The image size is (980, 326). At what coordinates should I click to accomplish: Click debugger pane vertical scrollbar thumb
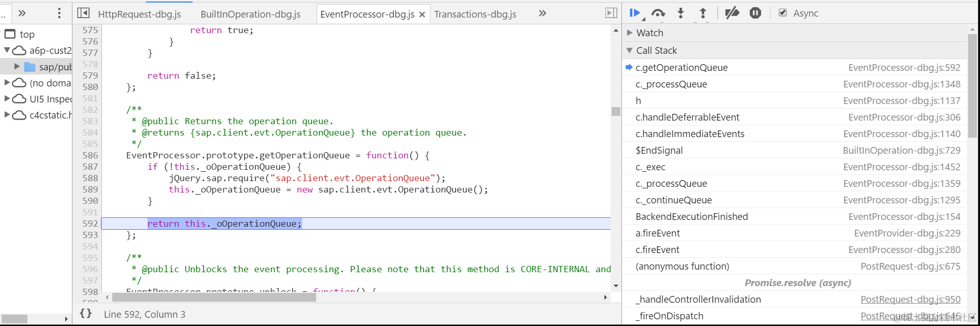(x=973, y=86)
